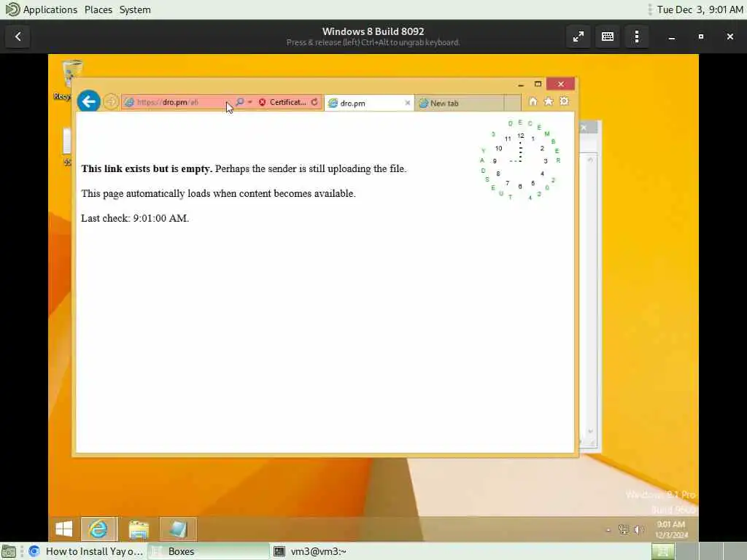747x560 pixels.
Task: Minimize the Internet Explorer window
Action: click(521, 85)
